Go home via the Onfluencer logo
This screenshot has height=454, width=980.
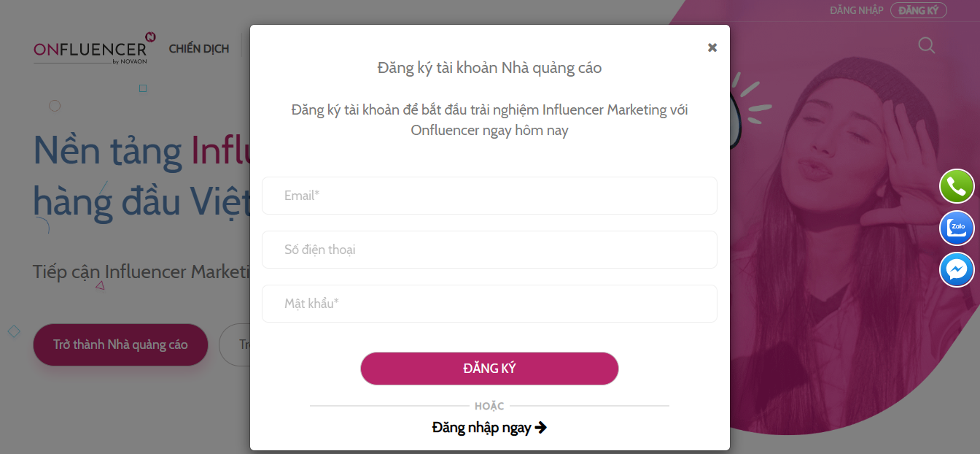94,48
